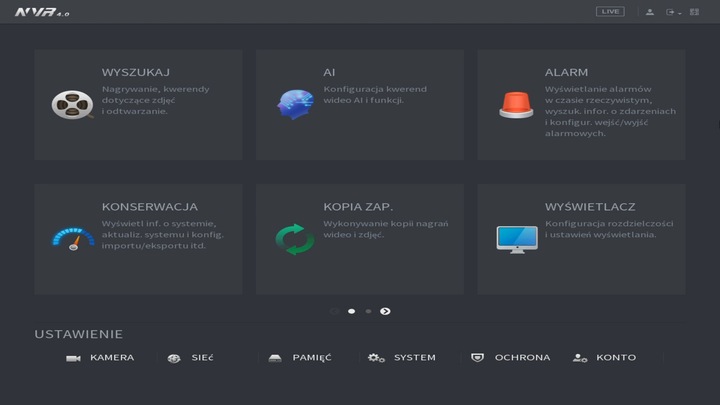Image resolution: width=720 pixels, height=405 pixels.
Task: Click the WYŚWIETLACZ monitor icon
Action: 516,238
